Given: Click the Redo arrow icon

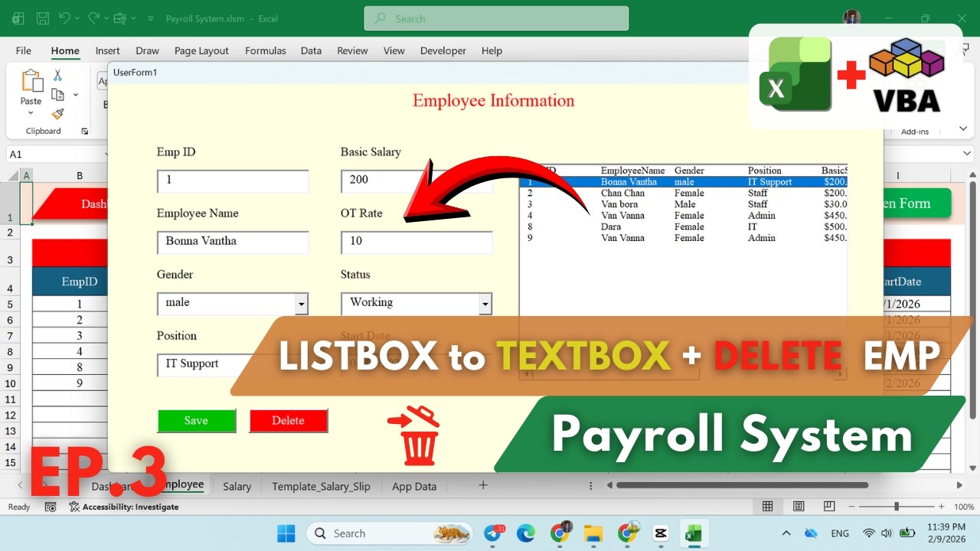Looking at the screenshot, I should (x=93, y=18).
